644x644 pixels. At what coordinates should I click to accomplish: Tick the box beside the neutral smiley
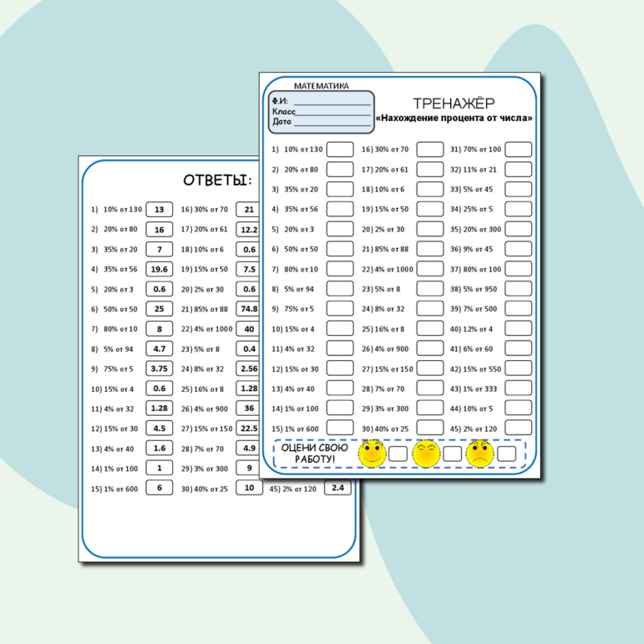(452, 454)
